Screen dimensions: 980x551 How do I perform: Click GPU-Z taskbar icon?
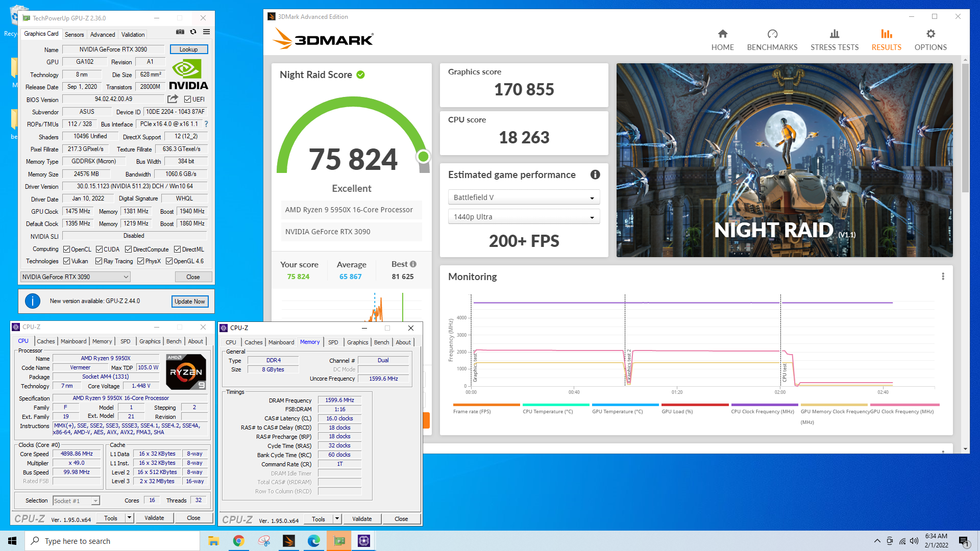pyautogui.click(x=339, y=541)
